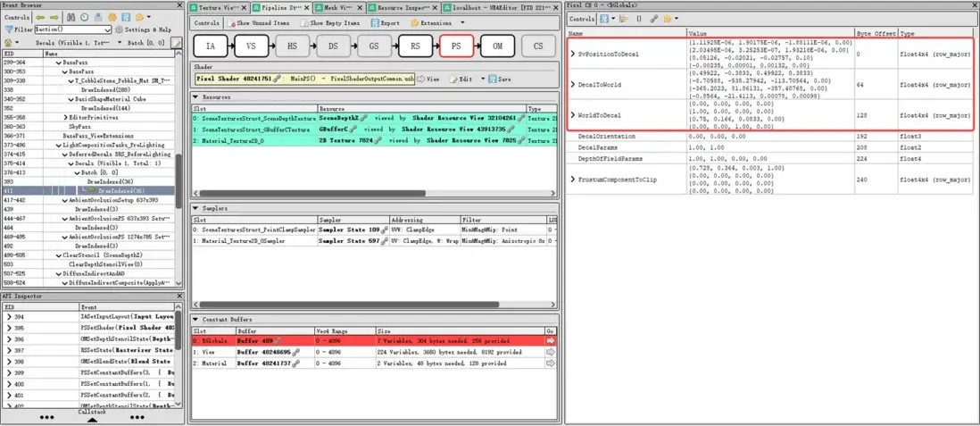Click the green step-back arrow in Event Browser

[41, 17]
